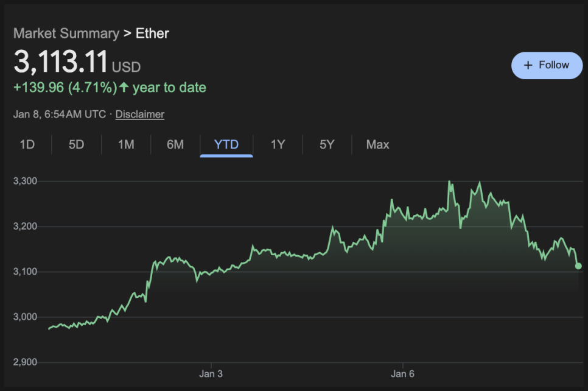Click the Ether title text

152,33
